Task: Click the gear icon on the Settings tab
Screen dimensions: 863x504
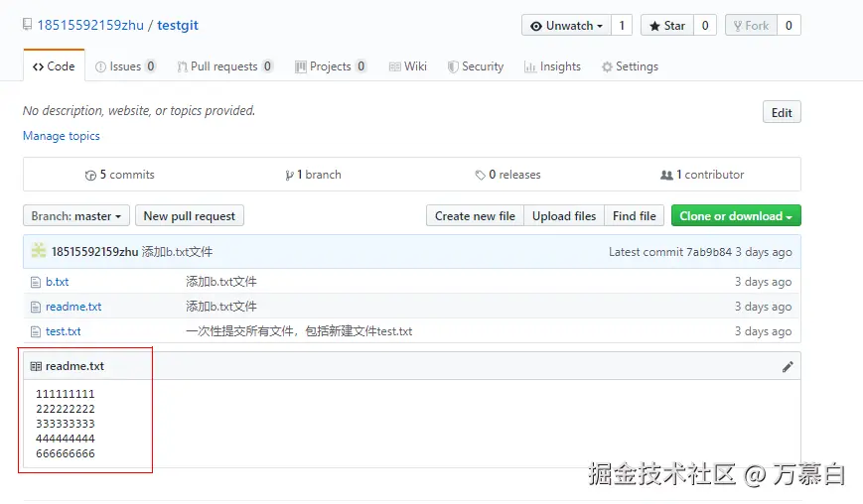Action: (x=607, y=67)
